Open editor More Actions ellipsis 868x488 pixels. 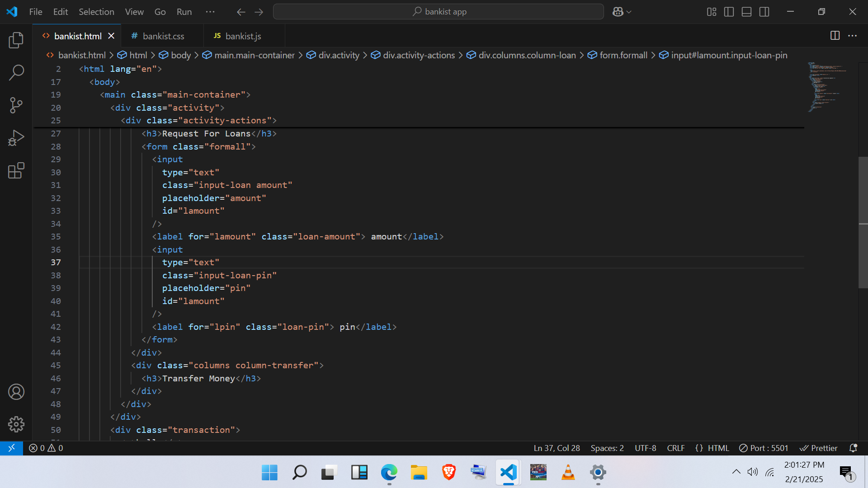click(x=852, y=36)
